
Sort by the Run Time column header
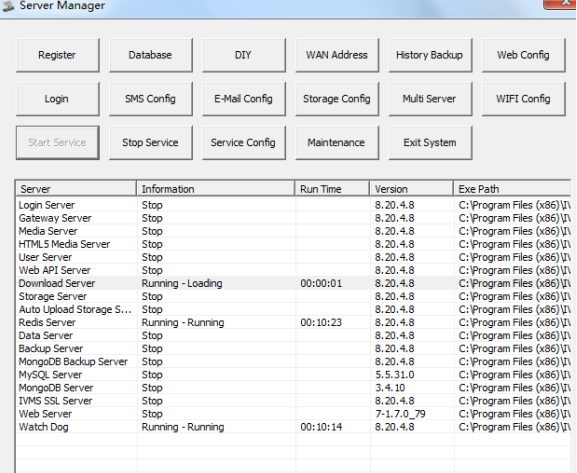tap(332, 189)
